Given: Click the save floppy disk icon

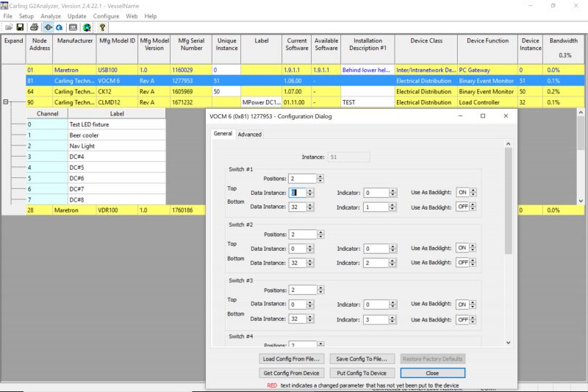Looking at the screenshot, I should coord(21,27).
